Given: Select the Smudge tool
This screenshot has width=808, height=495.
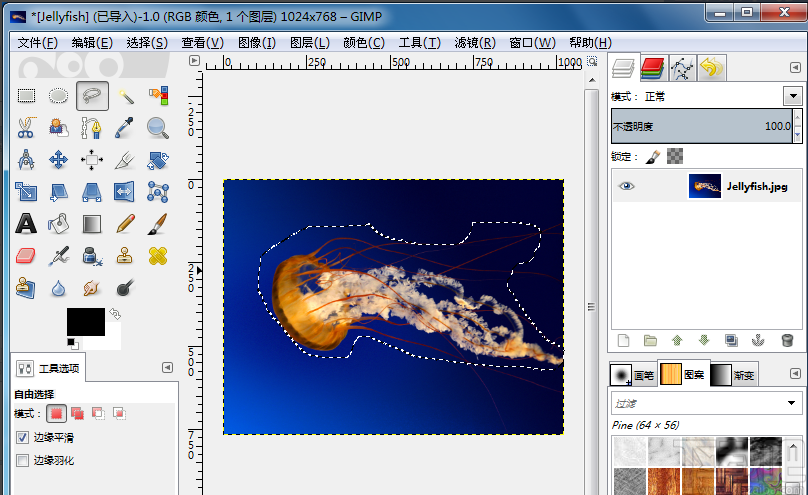Looking at the screenshot, I should click(91, 287).
